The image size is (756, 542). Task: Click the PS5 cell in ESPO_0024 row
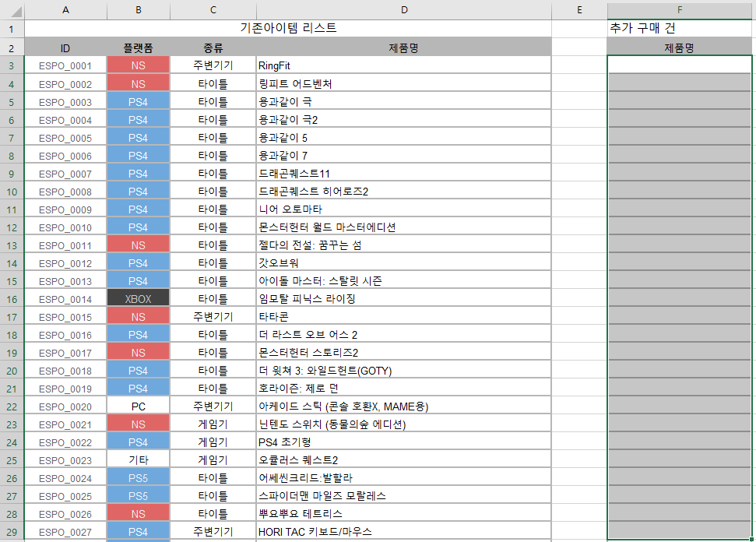coord(139,478)
